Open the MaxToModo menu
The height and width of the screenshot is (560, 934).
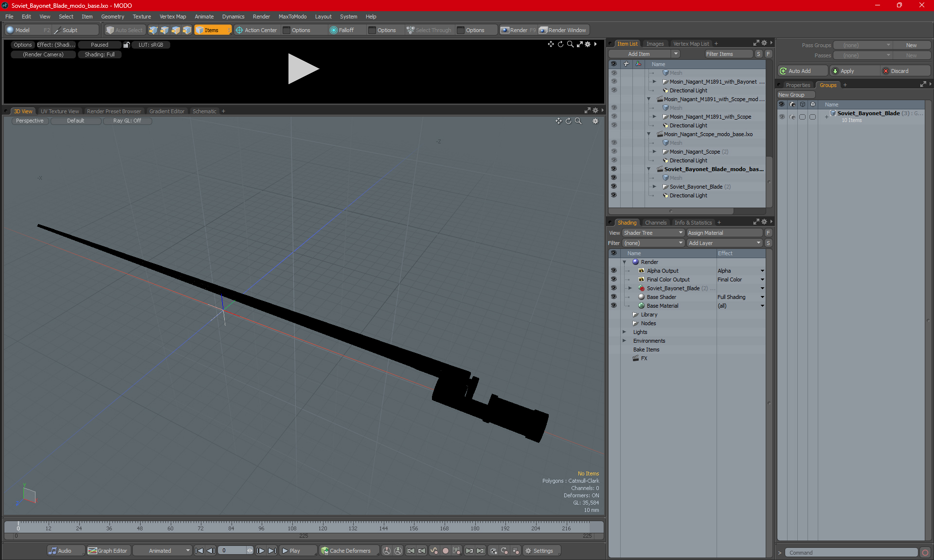pos(292,17)
